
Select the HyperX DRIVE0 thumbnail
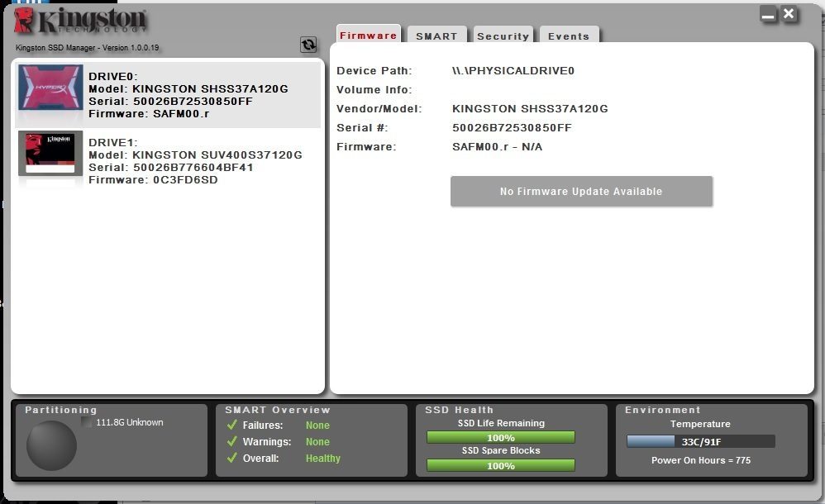coord(50,88)
